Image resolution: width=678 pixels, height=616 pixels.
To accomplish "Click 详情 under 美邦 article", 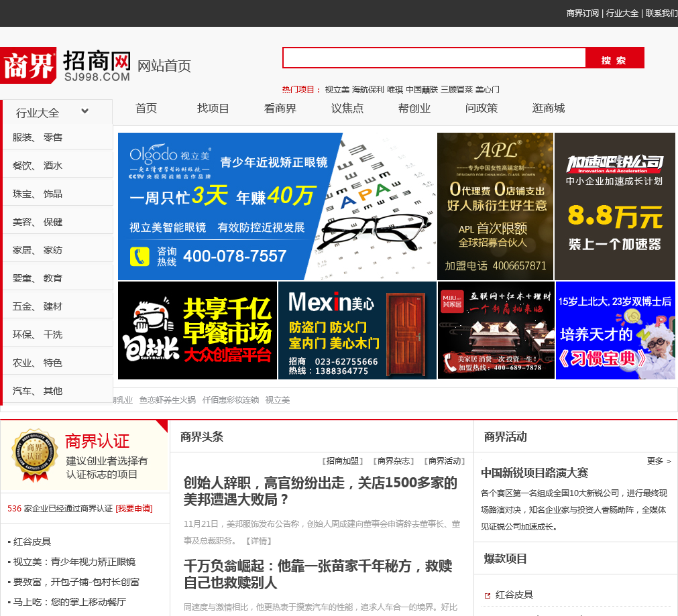I will coord(259,541).
